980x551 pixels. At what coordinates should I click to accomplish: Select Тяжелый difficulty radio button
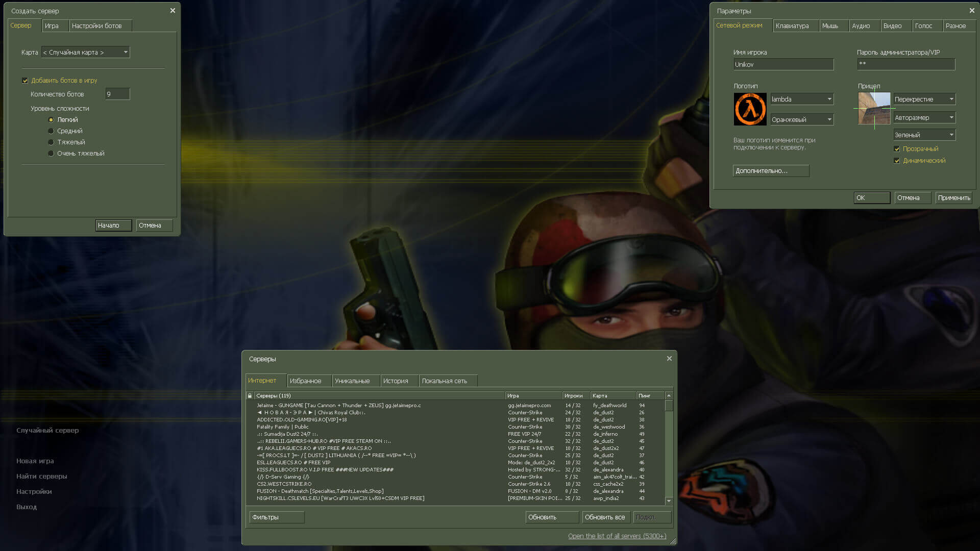(51, 142)
